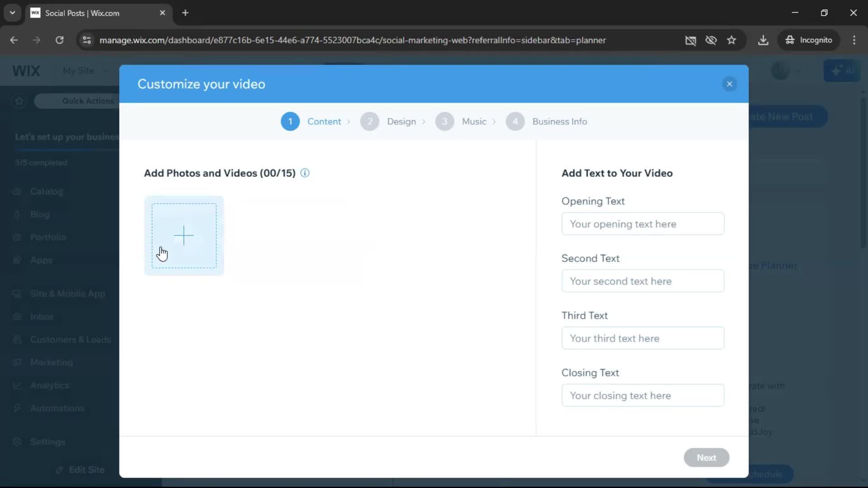Screen dimensions: 868x488
Task: Open Marketing in the Wix sidebar
Action: (x=51, y=362)
